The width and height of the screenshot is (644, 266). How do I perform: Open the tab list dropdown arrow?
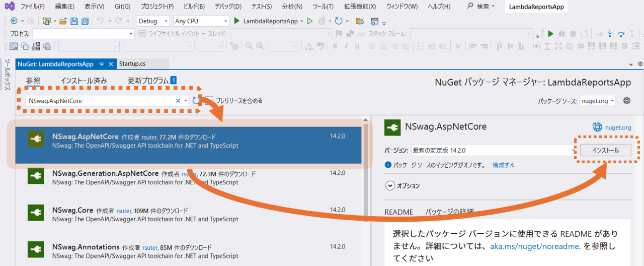coord(631,64)
